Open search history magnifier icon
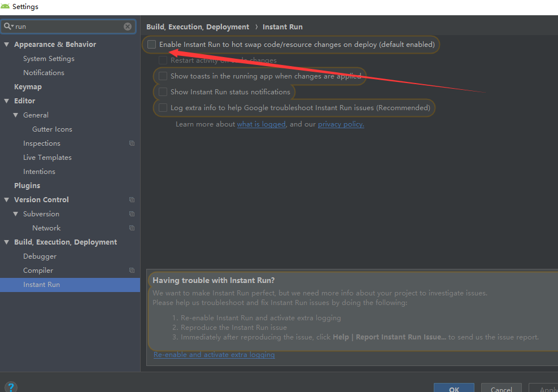558x392 pixels. [8, 27]
